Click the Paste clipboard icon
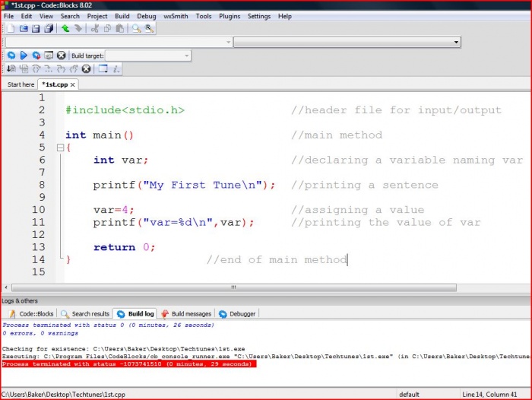Image resolution: width=532 pixels, height=400 pixels. click(x=120, y=29)
